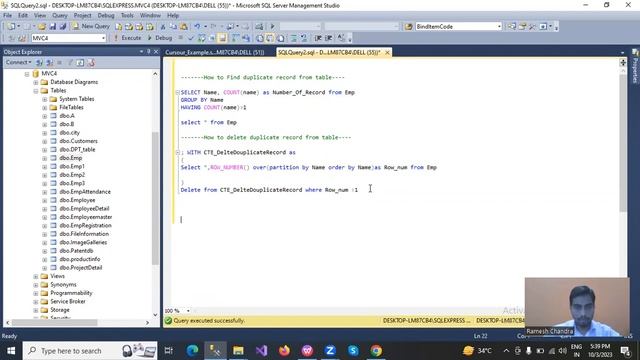The image size is (640, 360).
Task: Click the Uncomment selected lines icon
Action: coord(304,38)
